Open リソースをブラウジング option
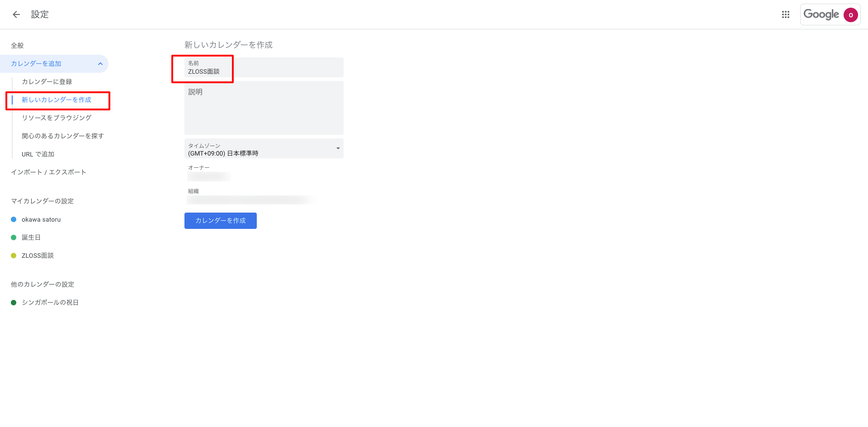Viewport: 868px width, 427px height. 57,118
